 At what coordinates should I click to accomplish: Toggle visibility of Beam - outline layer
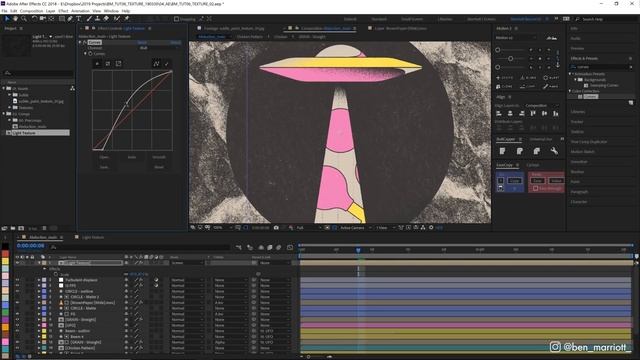point(17,331)
